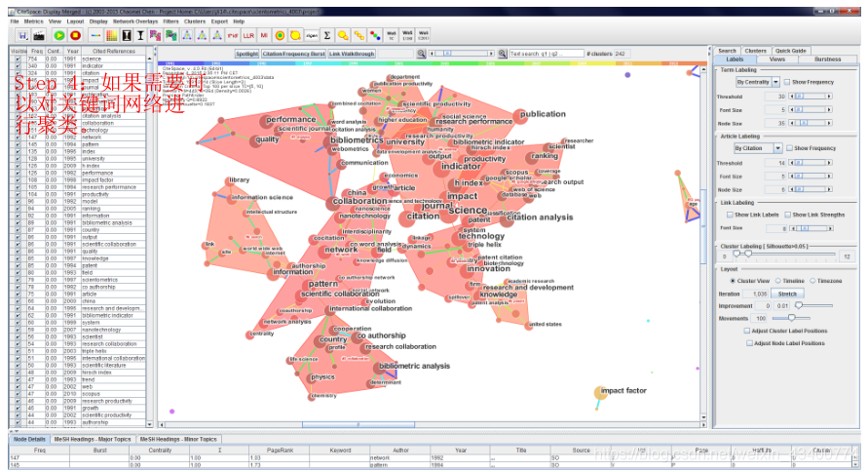Select the Timezone layout radio button
Image resolution: width=868 pixels, height=472 pixels.
click(812, 281)
